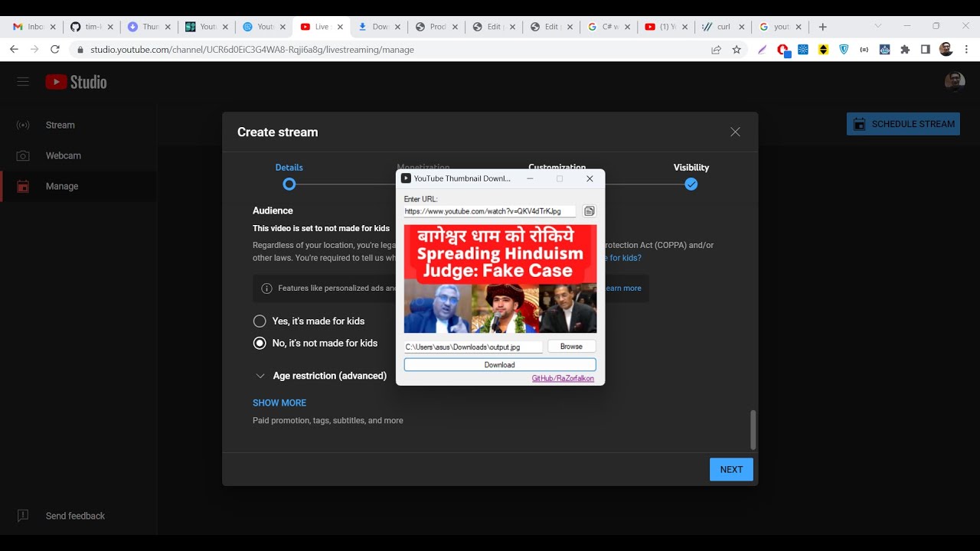
Task: Reload the page with browser refresh icon
Action: (55, 49)
